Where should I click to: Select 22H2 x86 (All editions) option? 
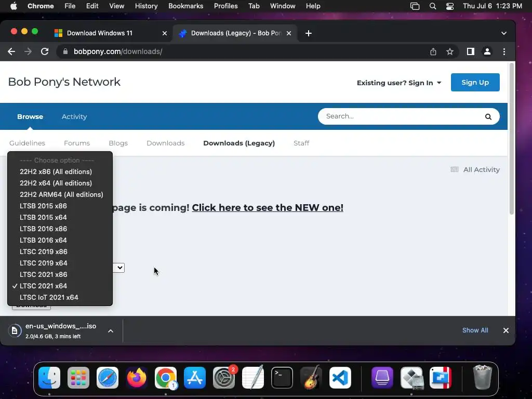pos(60,171)
